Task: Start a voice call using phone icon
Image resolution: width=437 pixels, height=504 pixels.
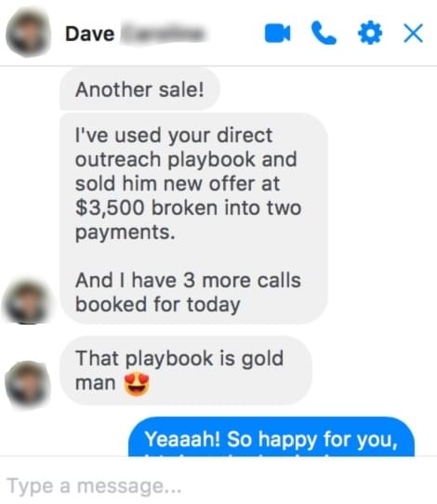Action: click(x=324, y=33)
